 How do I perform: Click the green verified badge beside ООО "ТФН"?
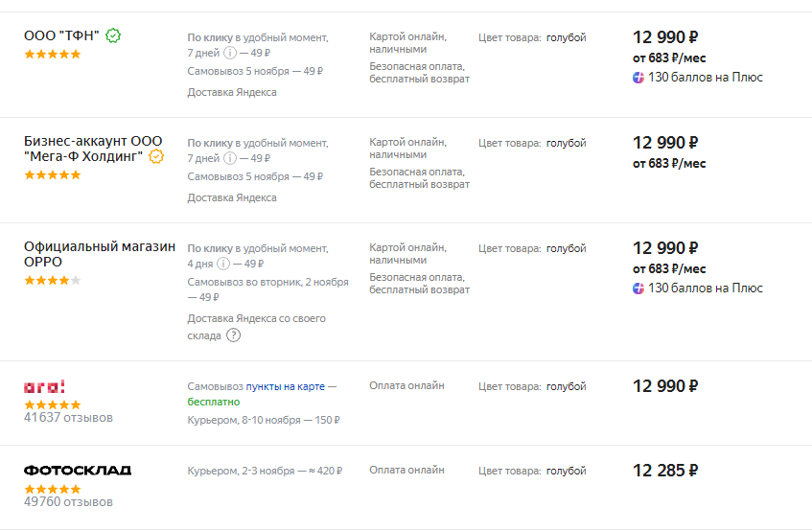pyautogui.click(x=113, y=36)
